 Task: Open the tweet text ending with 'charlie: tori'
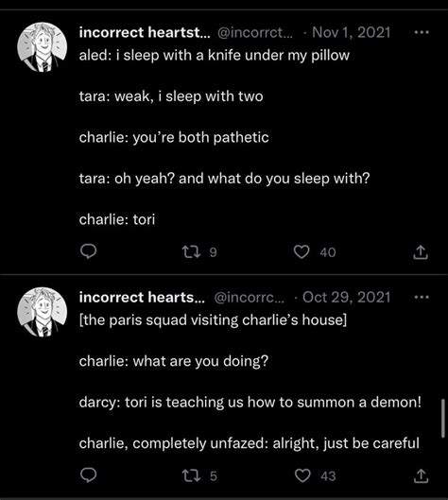point(225,137)
